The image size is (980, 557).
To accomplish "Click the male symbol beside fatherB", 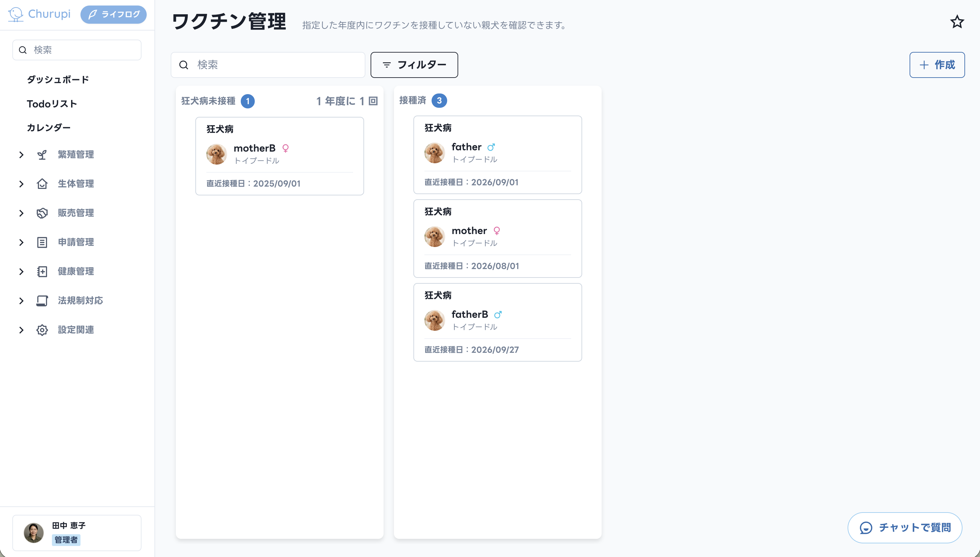I will point(498,315).
